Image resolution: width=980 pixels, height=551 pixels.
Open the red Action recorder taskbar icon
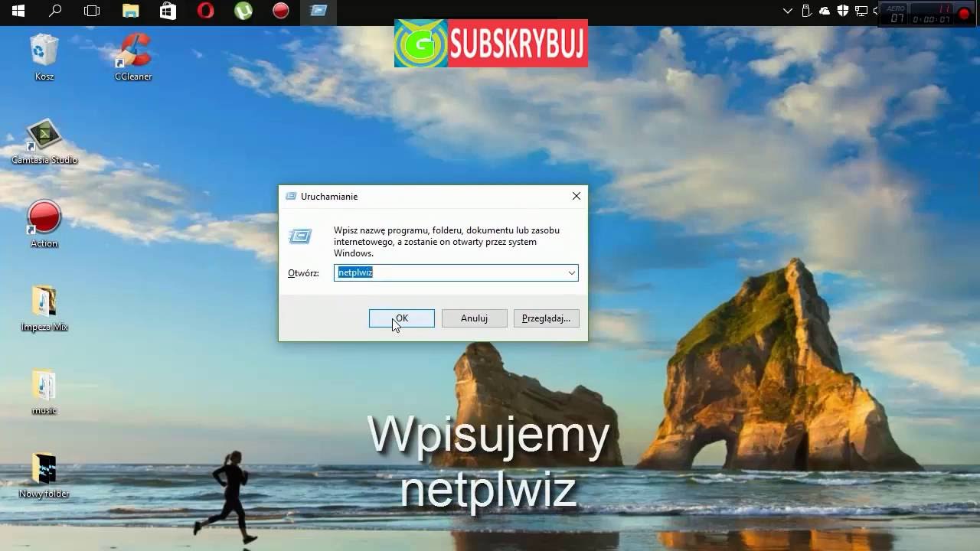click(281, 11)
